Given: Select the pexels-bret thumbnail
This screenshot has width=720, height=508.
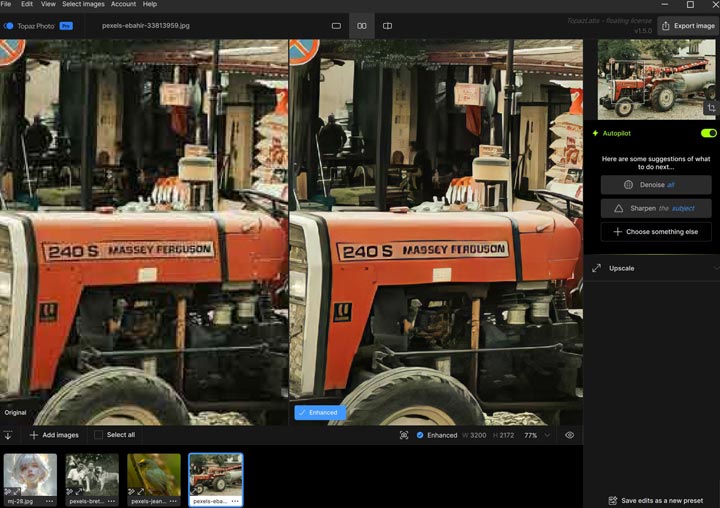Looking at the screenshot, I should point(92,476).
